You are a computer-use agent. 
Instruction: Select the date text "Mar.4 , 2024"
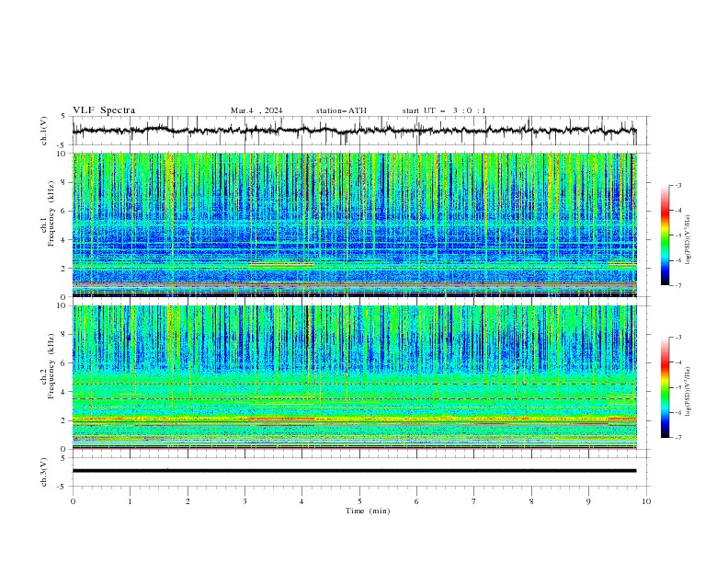[x=256, y=110]
